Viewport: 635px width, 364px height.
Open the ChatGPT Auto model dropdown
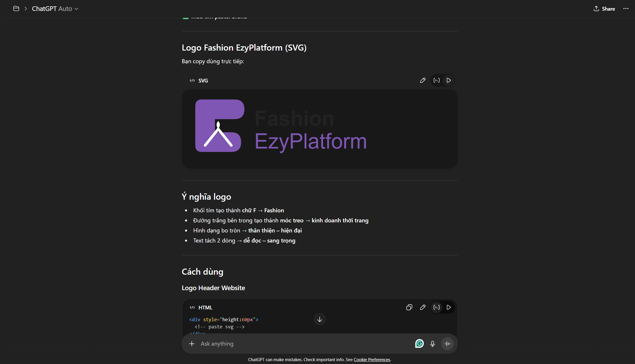click(x=55, y=9)
